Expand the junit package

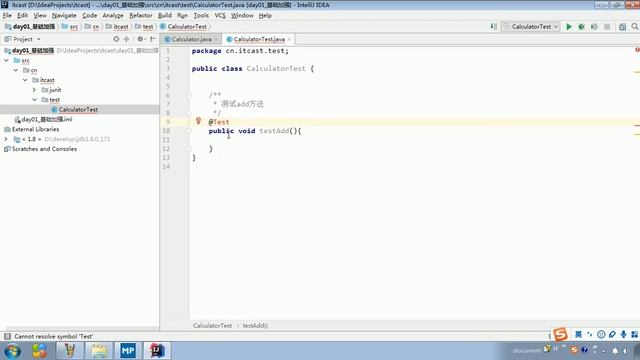click(35, 90)
